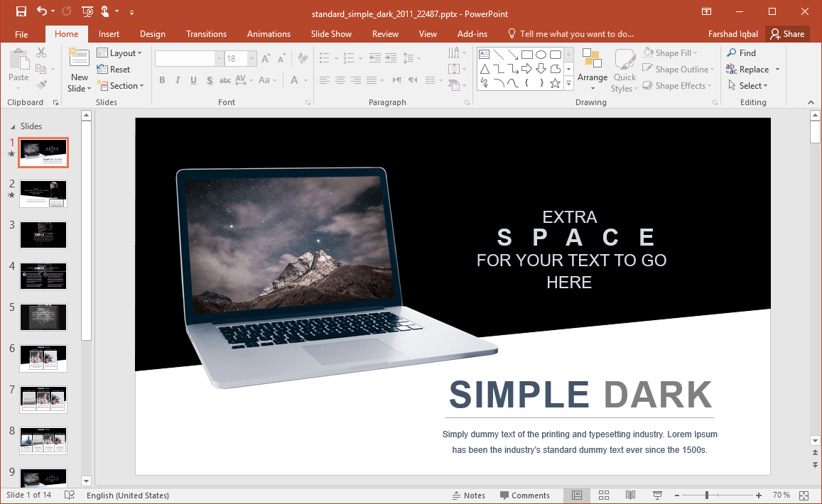Toggle Bold formatting
The image size is (822, 504).
[x=162, y=80]
